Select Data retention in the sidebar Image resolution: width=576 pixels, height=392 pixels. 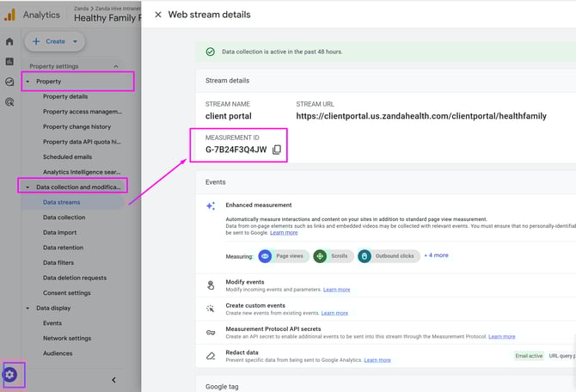click(64, 248)
